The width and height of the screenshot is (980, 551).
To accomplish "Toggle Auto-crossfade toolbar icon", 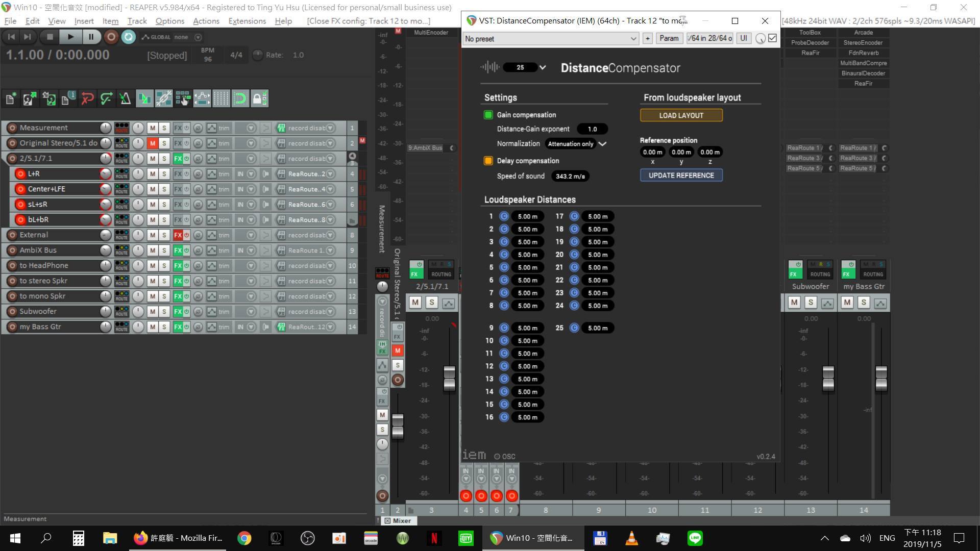I will pyautogui.click(x=144, y=98).
